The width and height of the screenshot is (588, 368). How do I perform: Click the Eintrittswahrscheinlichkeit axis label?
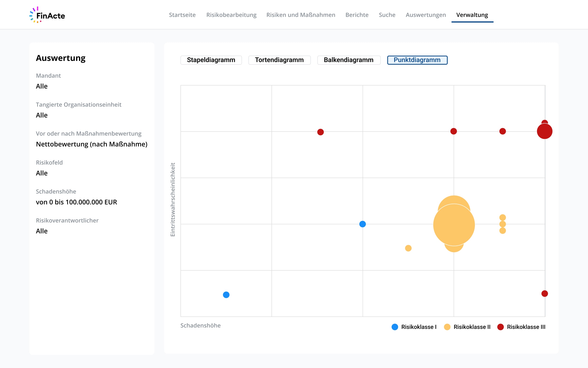[x=173, y=200]
